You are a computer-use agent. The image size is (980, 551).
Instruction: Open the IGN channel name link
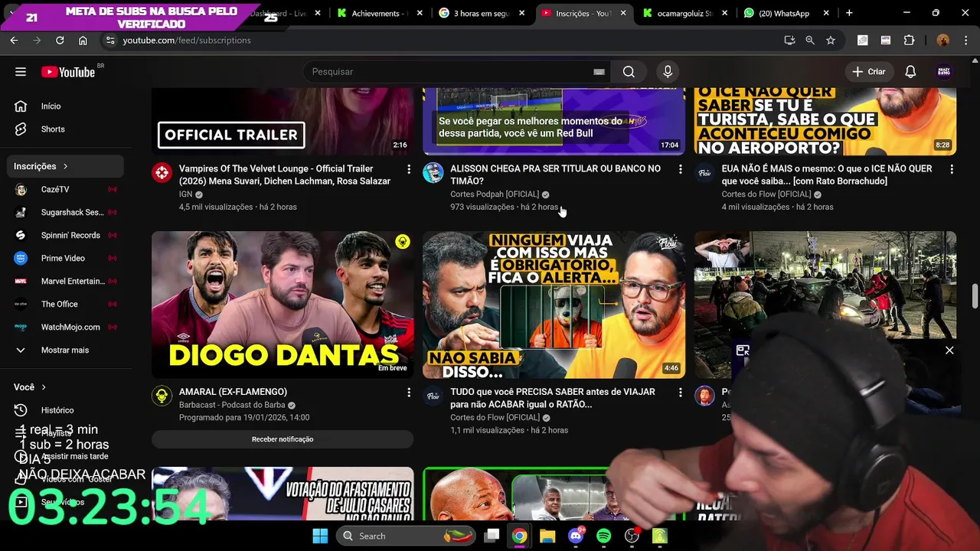point(185,194)
